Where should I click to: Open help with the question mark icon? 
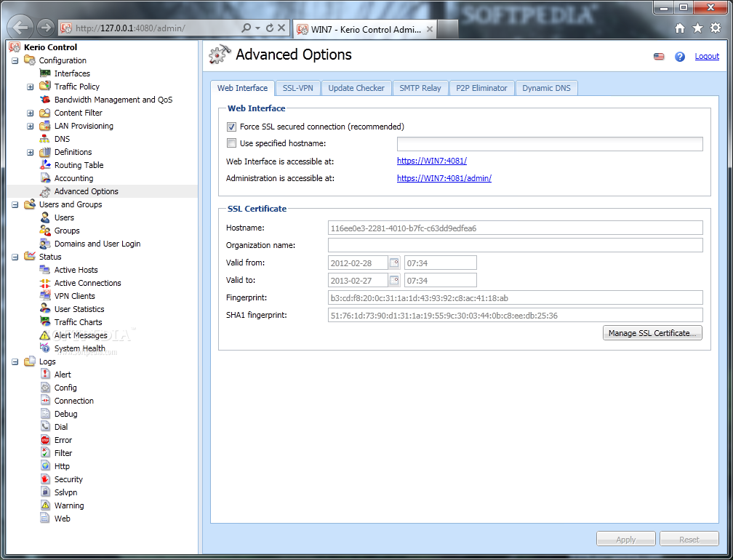680,57
